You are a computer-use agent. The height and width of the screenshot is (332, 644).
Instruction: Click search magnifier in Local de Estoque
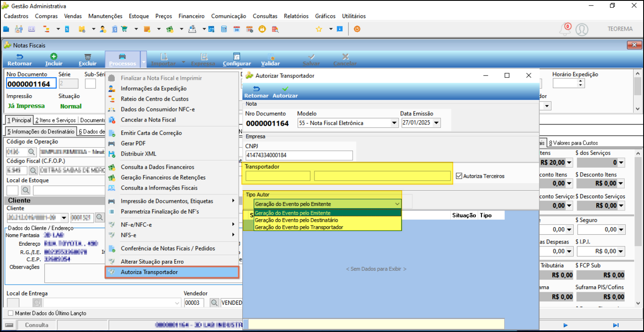[x=26, y=190]
